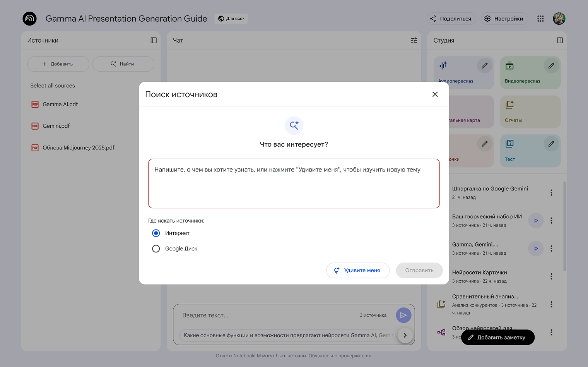
Task: Open the Google apps grid
Action: (x=540, y=19)
